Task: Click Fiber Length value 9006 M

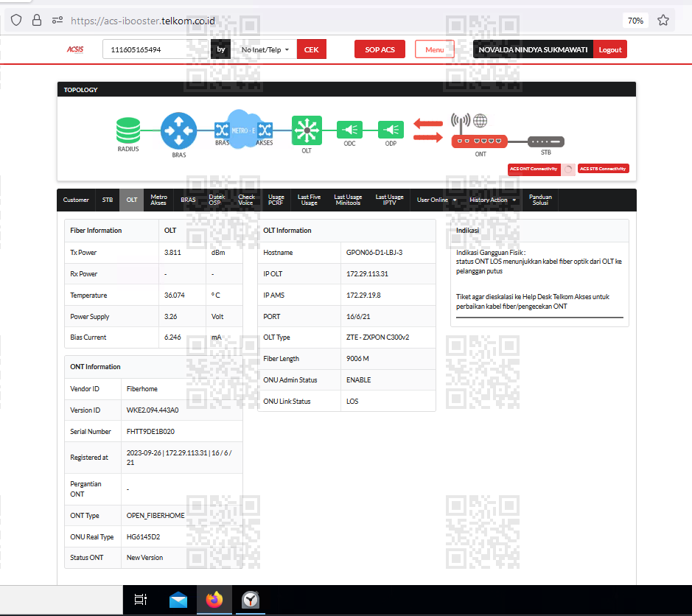Action: point(357,359)
